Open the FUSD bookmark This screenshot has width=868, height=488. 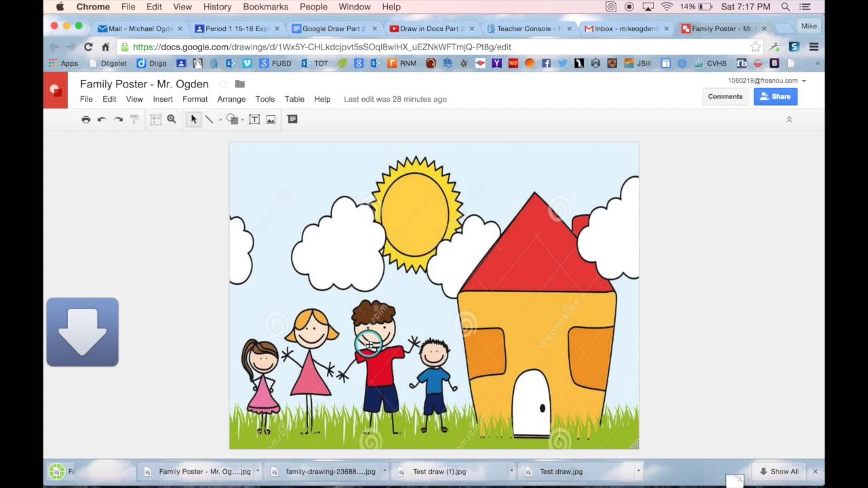click(x=275, y=63)
